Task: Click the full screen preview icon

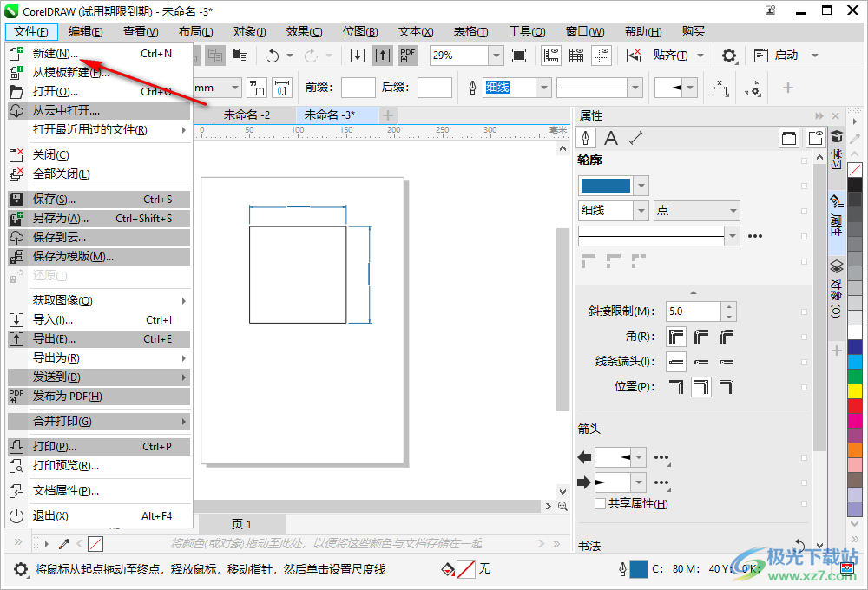Action: (519, 56)
